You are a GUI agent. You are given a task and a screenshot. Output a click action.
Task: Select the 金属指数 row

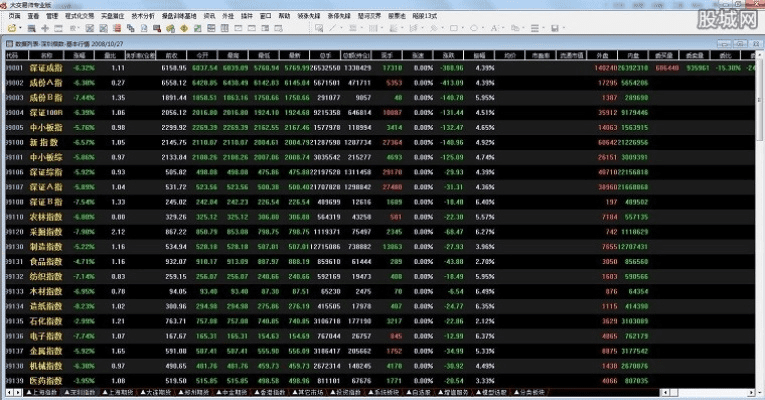[x=45, y=351]
